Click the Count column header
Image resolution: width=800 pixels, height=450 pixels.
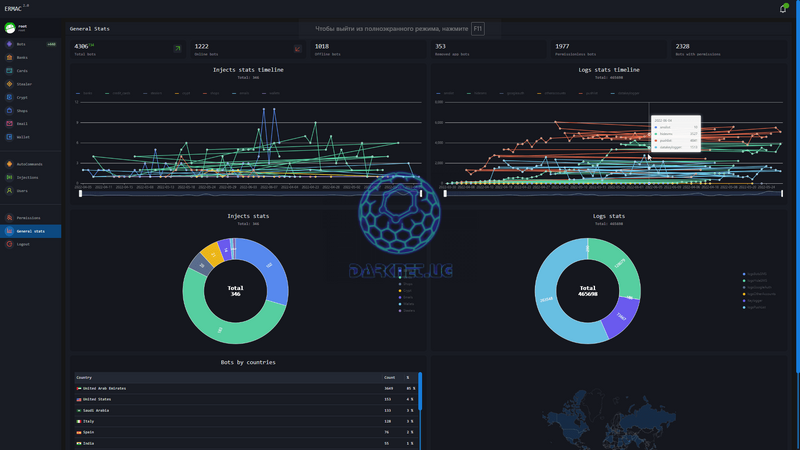[389, 378]
